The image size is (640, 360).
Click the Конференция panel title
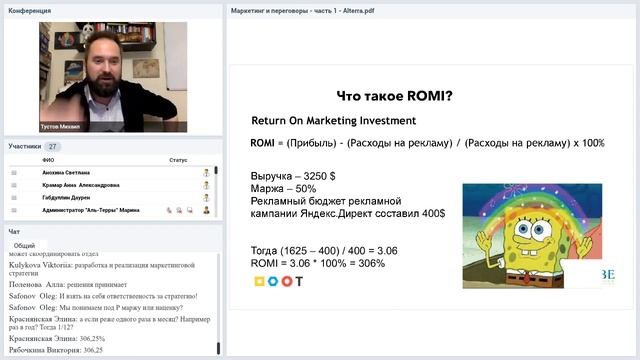click(x=30, y=11)
